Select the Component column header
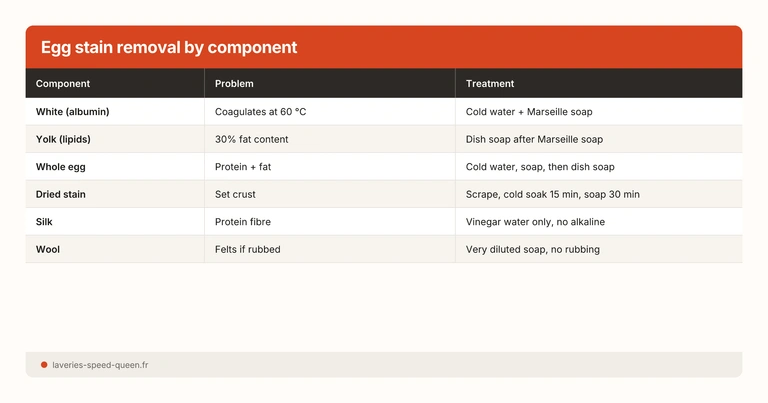 tap(63, 84)
